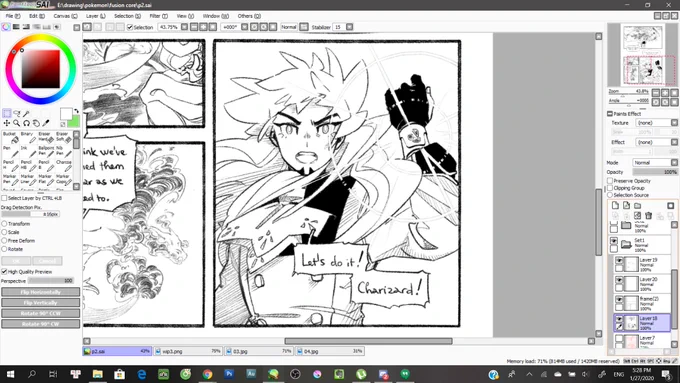
Task: Click the 03.jpg document tab
Action: pyautogui.click(x=259, y=351)
